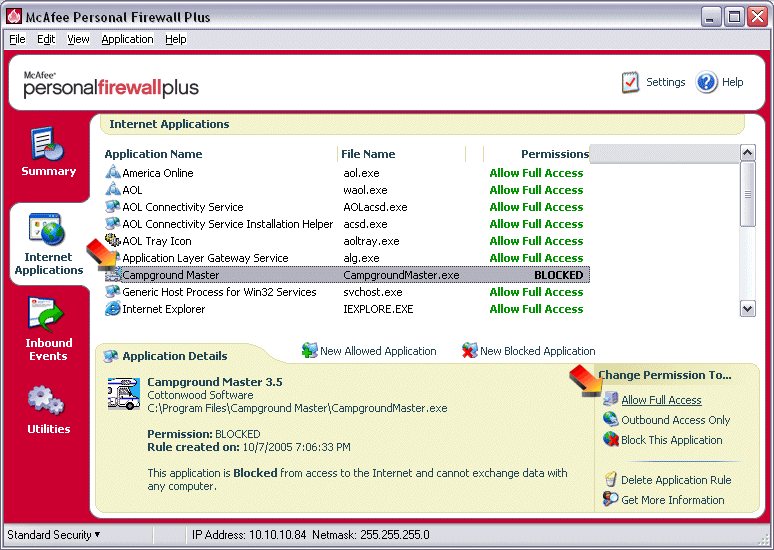The image size is (774, 550).
Task: Click the alg.exe file name
Action: pyautogui.click(x=361, y=258)
